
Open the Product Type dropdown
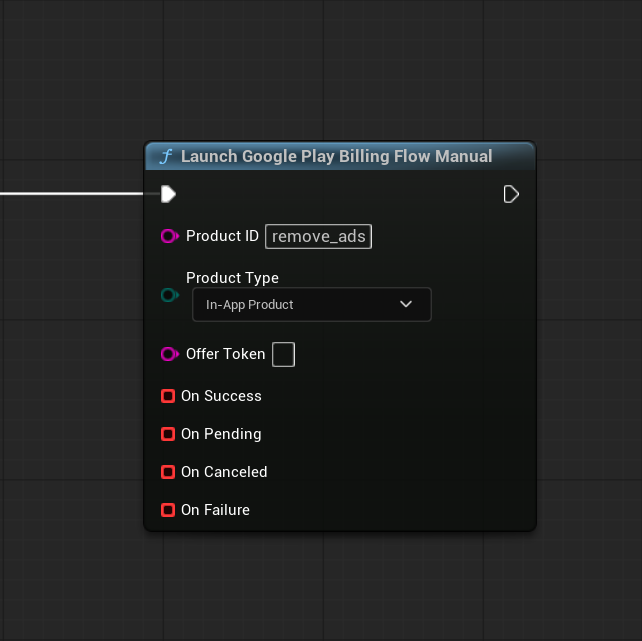pyautogui.click(x=312, y=305)
